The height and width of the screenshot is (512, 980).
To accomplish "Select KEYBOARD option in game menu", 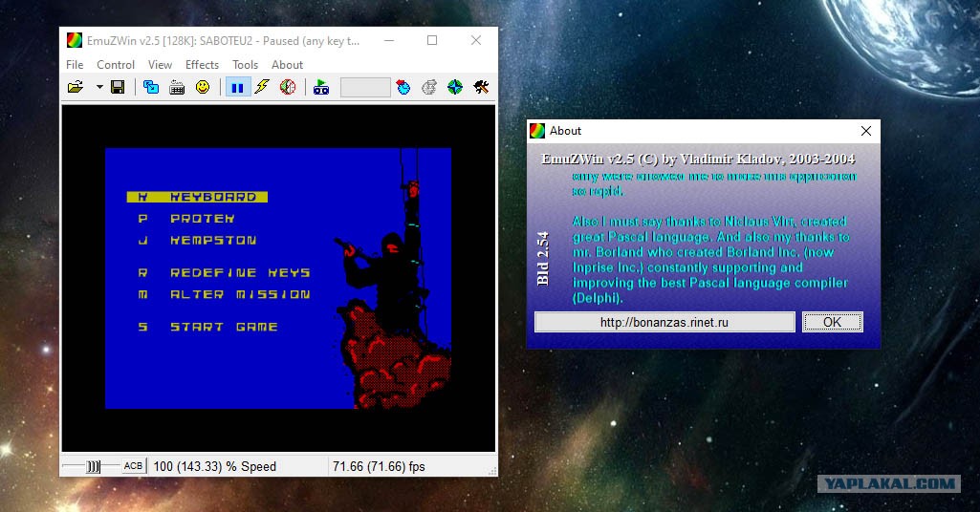I will (x=198, y=197).
